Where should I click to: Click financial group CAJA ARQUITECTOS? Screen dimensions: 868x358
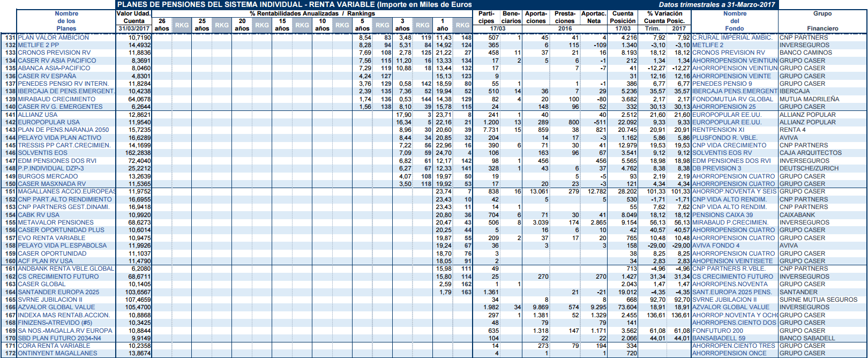(x=810, y=153)
